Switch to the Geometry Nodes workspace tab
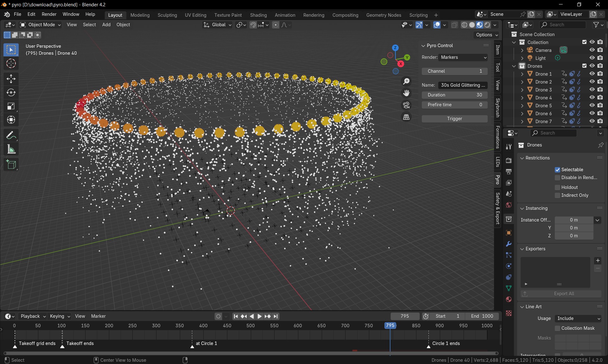 (383, 15)
